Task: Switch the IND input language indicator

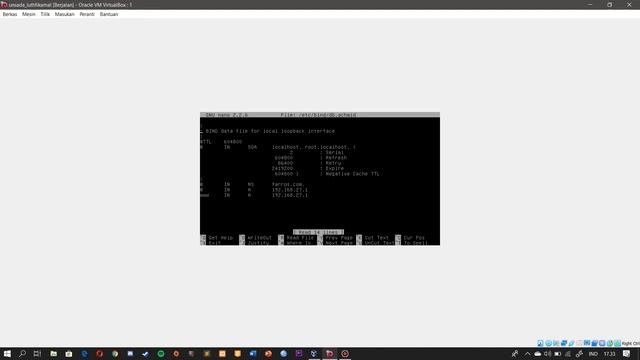Action: (x=593, y=354)
